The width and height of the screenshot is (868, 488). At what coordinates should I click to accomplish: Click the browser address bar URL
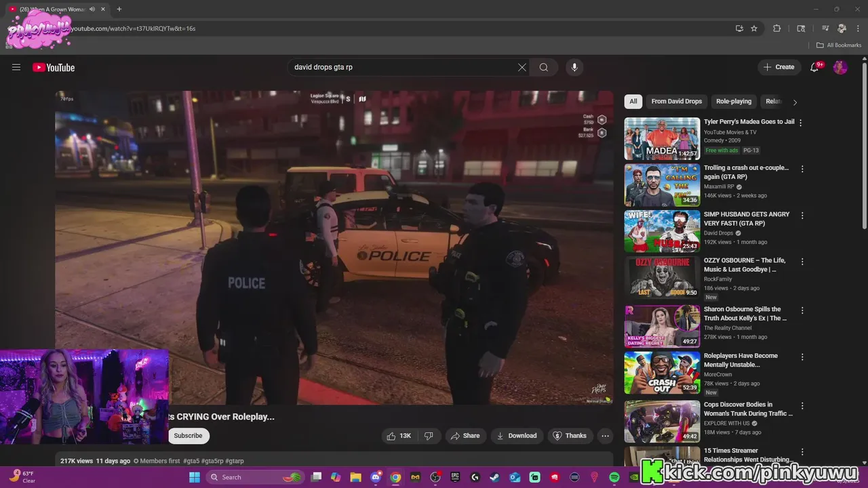tap(134, 28)
